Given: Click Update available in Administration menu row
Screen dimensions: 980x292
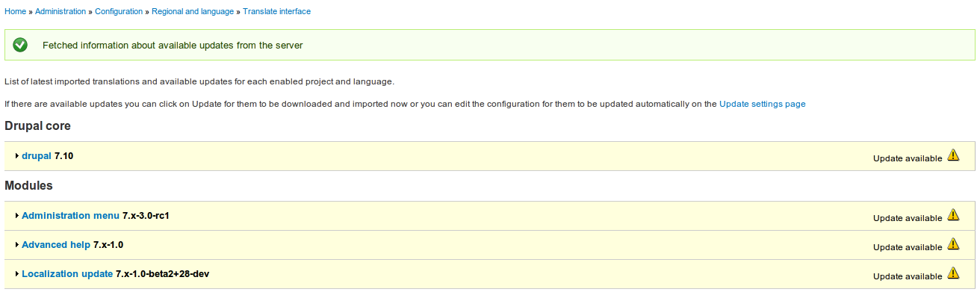Looking at the screenshot, I should coord(908,218).
